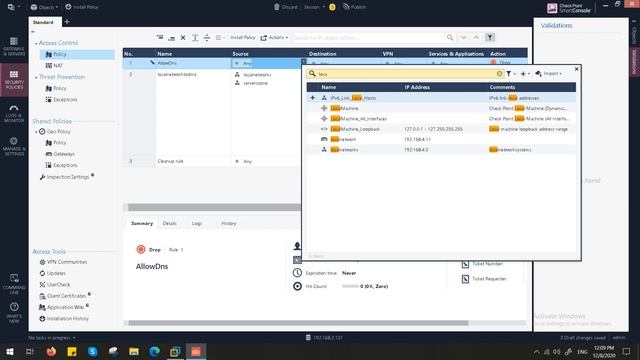Select LocalMachine_Loopback object row

point(441,129)
